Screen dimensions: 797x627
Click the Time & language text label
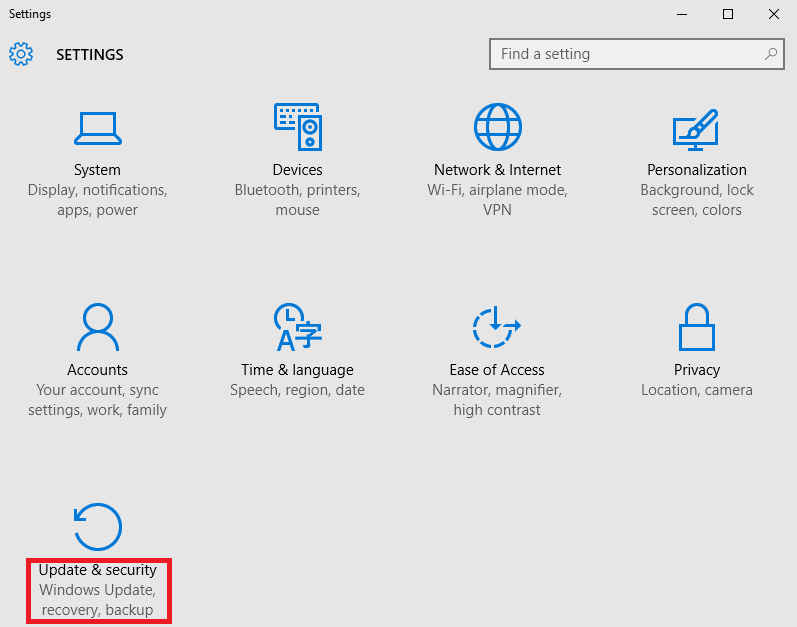tap(297, 370)
